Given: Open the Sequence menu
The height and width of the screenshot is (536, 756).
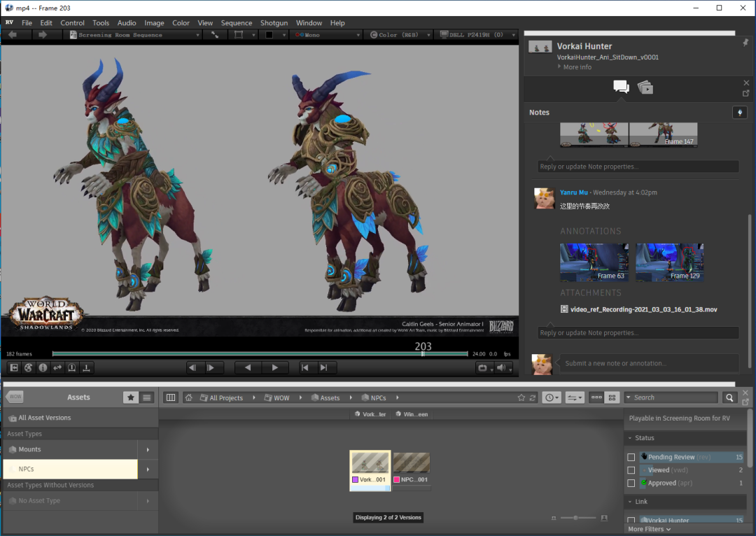Looking at the screenshot, I should tap(236, 23).
